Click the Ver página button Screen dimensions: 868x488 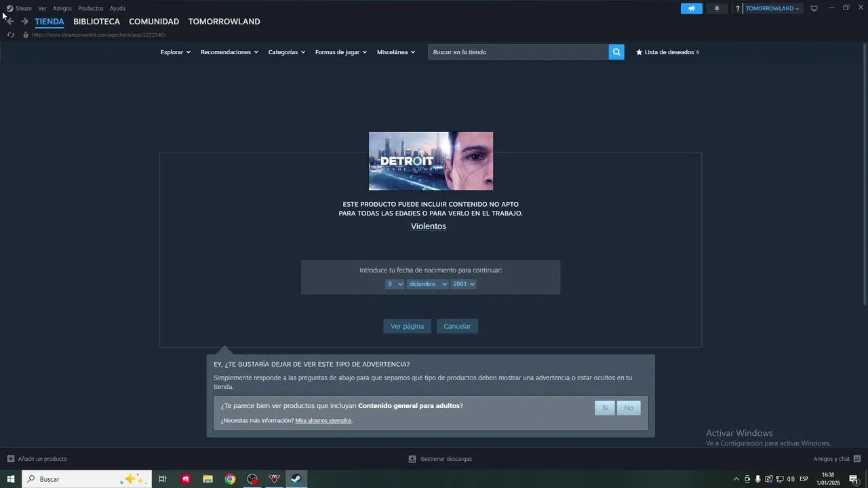click(407, 326)
